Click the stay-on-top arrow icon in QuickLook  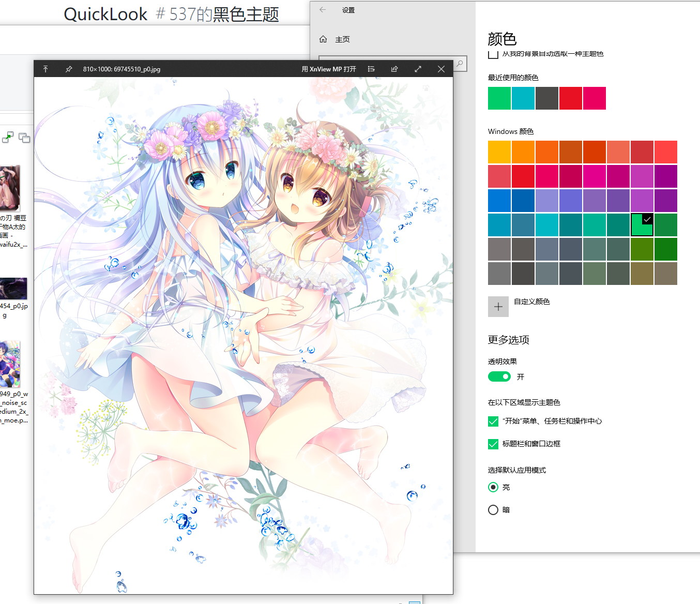click(45, 69)
